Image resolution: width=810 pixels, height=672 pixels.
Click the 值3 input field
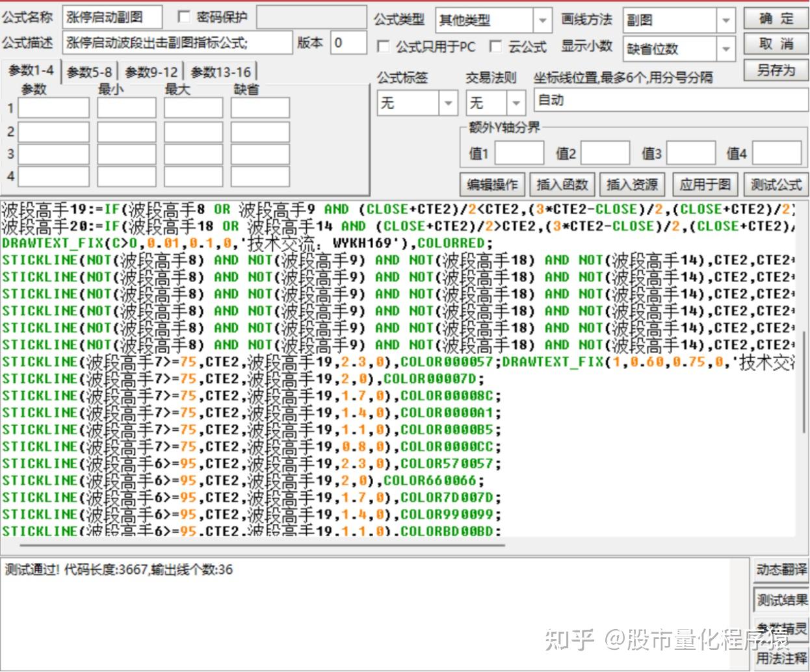pyautogui.click(x=690, y=153)
